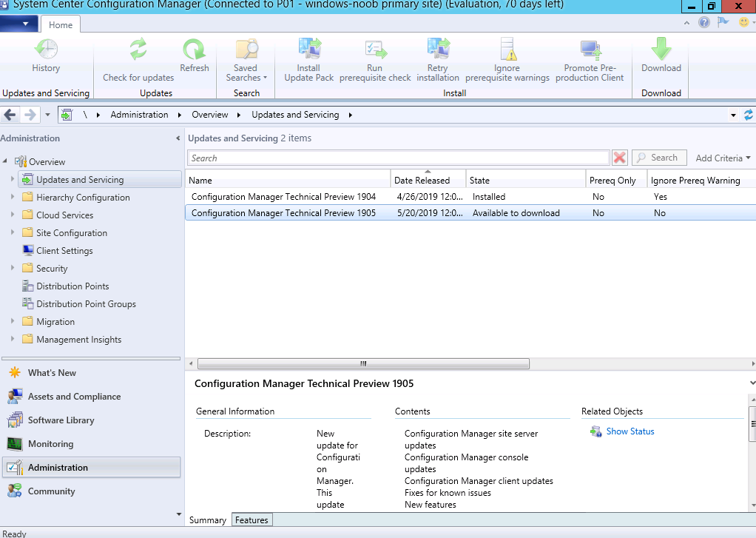Collapse the Administration navigation pane

point(178,138)
